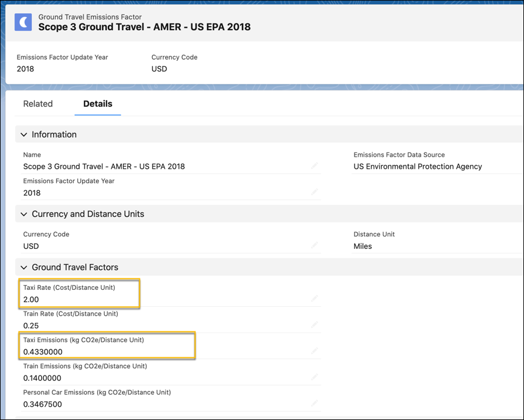
Task: Click the 2018 value in Information section
Action: [32, 193]
